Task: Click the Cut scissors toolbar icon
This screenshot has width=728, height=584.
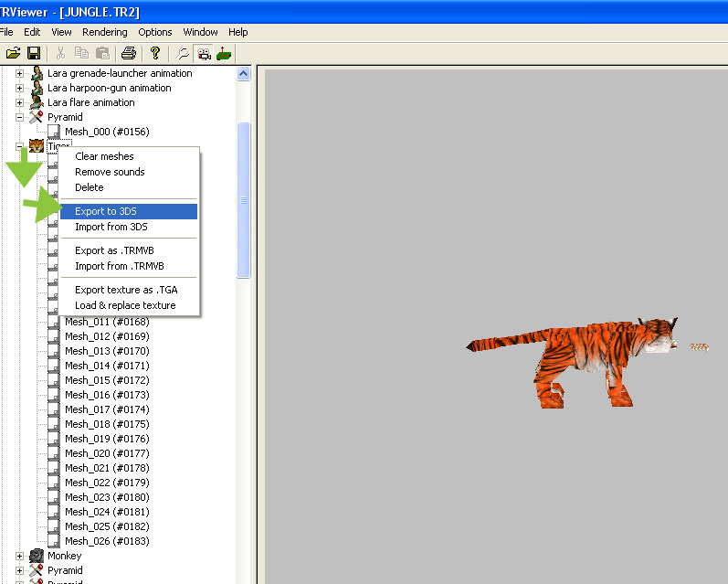Action: (x=60, y=53)
